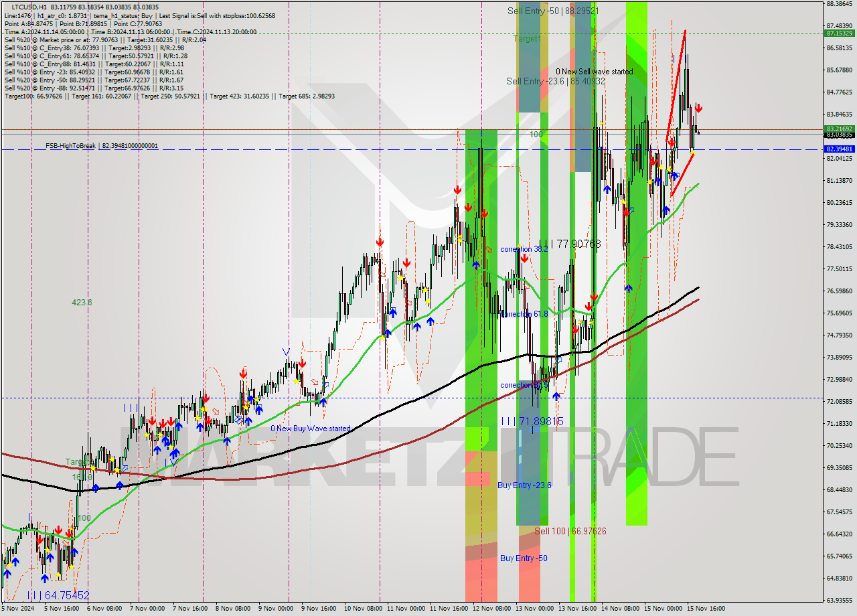Click the '| | | 77.90763' price label
The image size is (857, 616).
570,244
